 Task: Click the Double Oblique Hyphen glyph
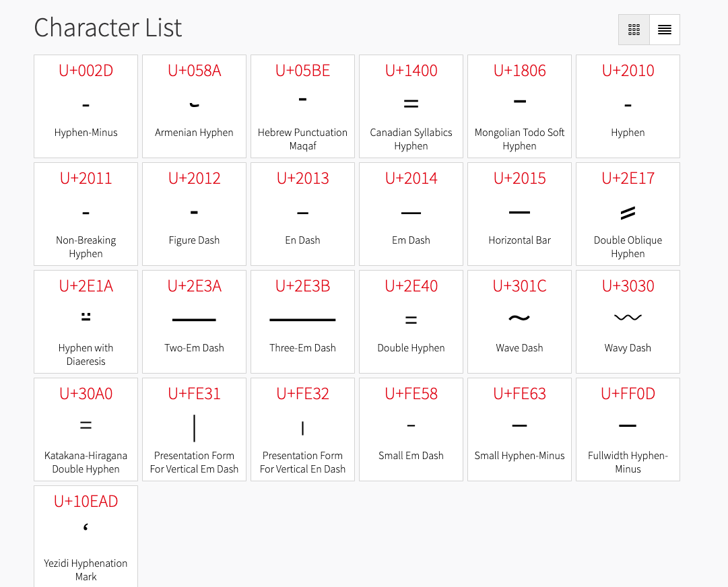coord(628,213)
